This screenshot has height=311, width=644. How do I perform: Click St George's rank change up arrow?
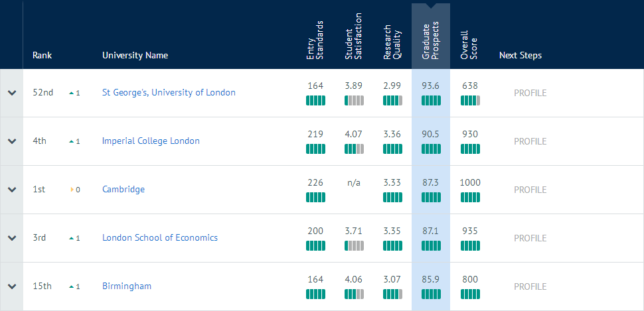(x=72, y=93)
